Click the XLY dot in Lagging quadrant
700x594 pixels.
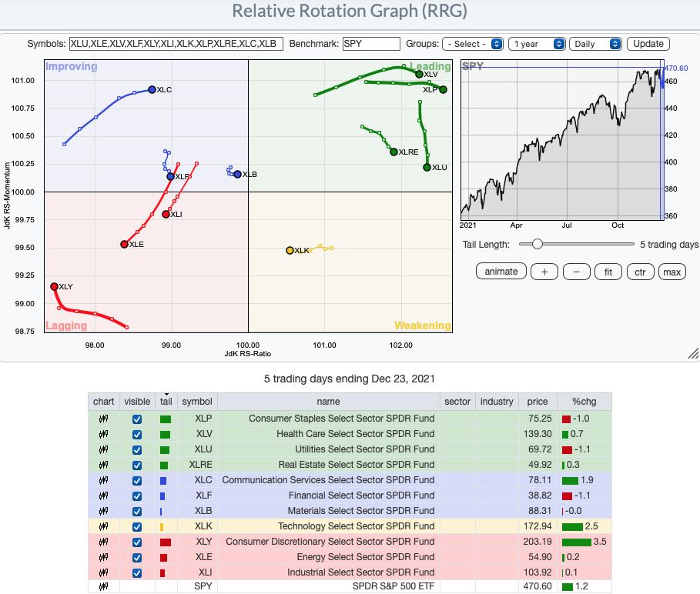(55, 287)
